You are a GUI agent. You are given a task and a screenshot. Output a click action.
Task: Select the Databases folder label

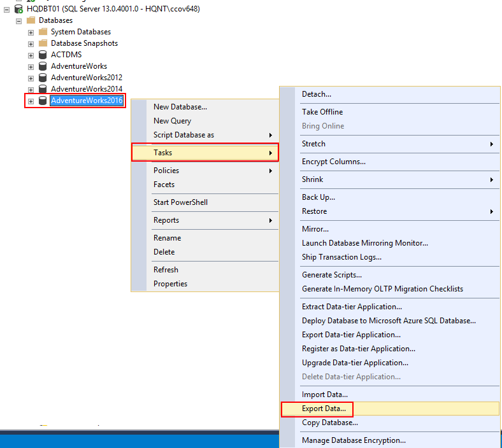point(55,20)
